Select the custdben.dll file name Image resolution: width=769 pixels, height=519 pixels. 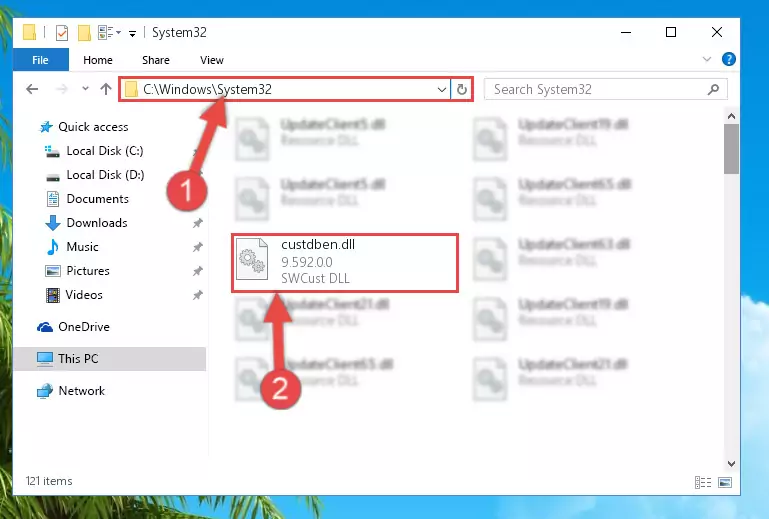[318, 245]
